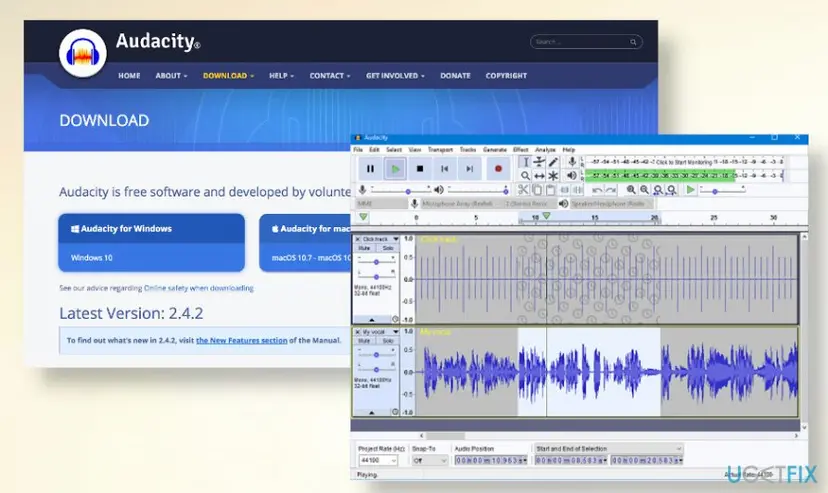Open the Speaker/Headphone playback device dropdown
828x493 pixels.
(611, 204)
